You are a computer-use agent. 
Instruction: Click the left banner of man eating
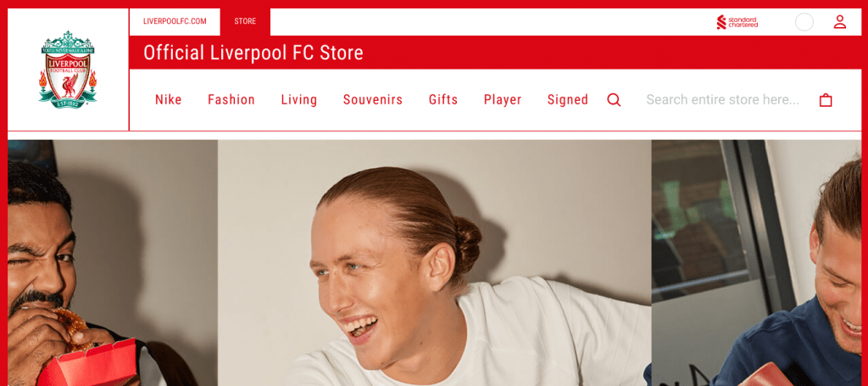tap(113, 263)
